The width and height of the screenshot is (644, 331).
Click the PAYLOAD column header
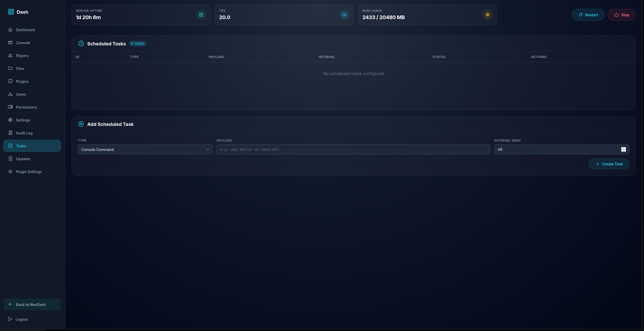(x=217, y=57)
